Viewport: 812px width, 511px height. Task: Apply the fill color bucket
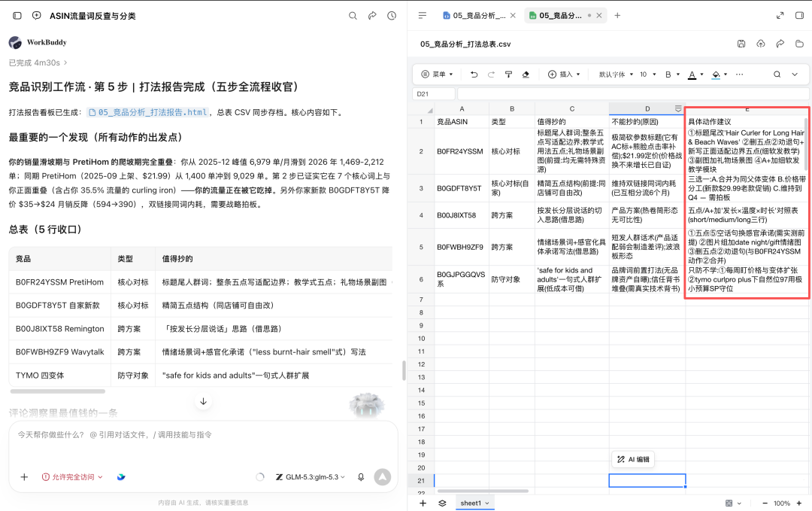(x=717, y=75)
